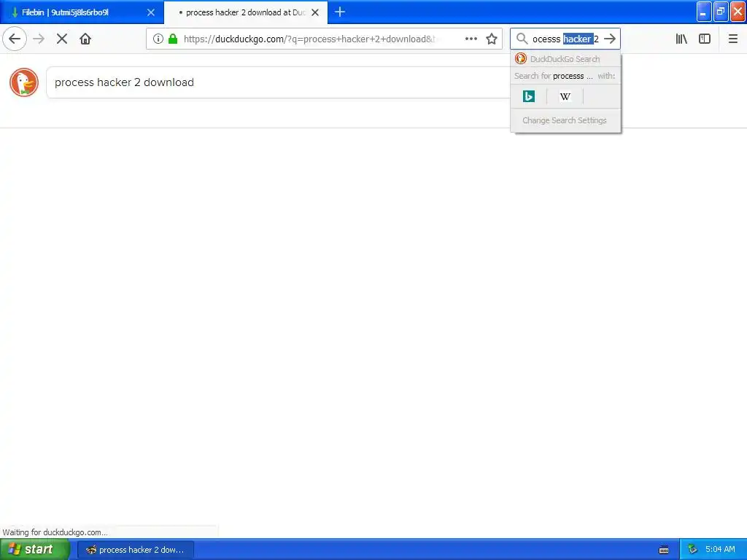
Task: Open the Firefox home page
Action: tap(85, 39)
